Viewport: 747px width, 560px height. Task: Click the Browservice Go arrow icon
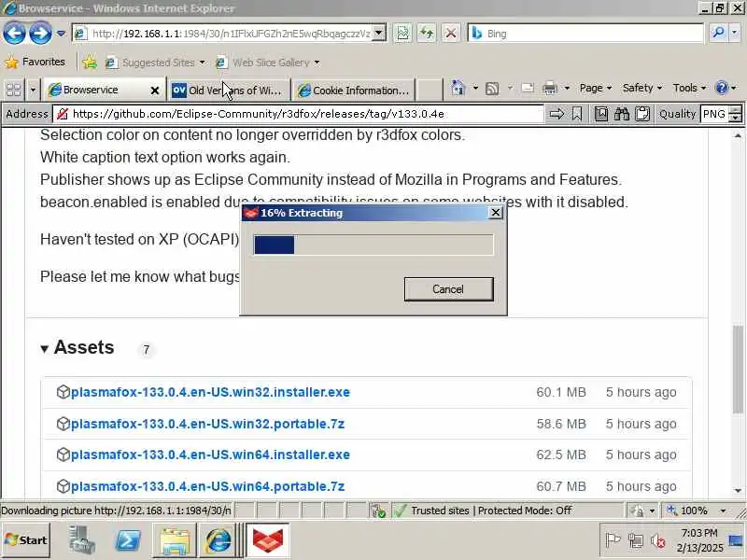(x=557, y=114)
